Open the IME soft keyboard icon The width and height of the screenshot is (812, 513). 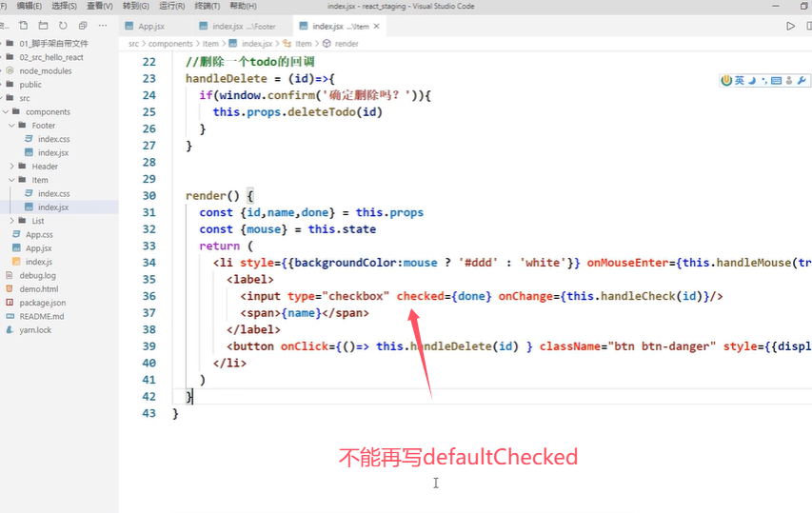click(x=776, y=80)
